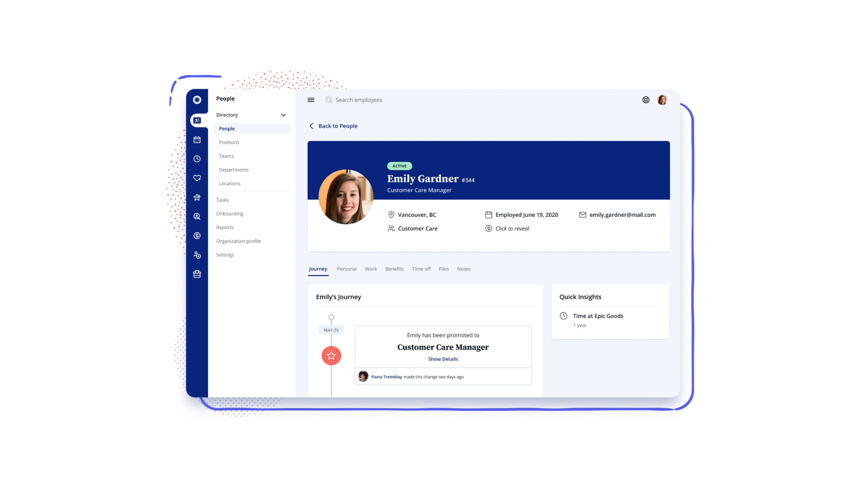Switch to the Time off tab
This screenshot has width=868, height=488.
(421, 269)
